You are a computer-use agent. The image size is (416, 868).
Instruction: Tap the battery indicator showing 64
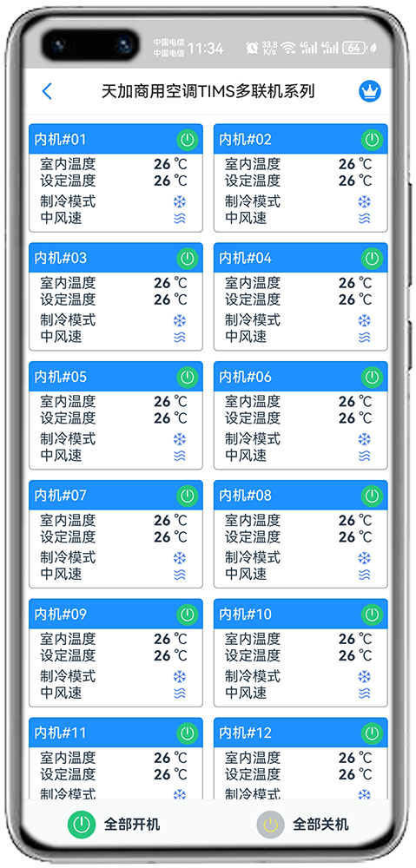coord(355,48)
